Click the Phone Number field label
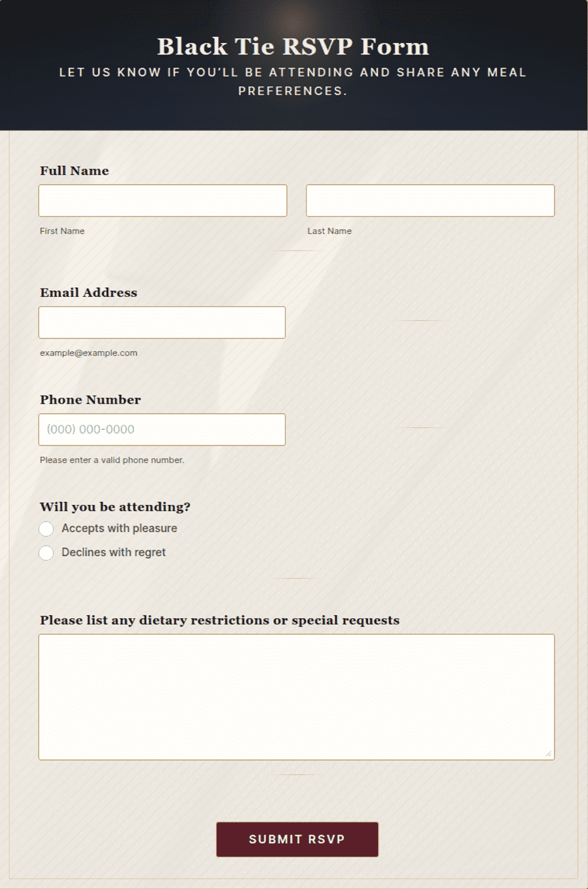This screenshot has width=588, height=889. [90, 400]
